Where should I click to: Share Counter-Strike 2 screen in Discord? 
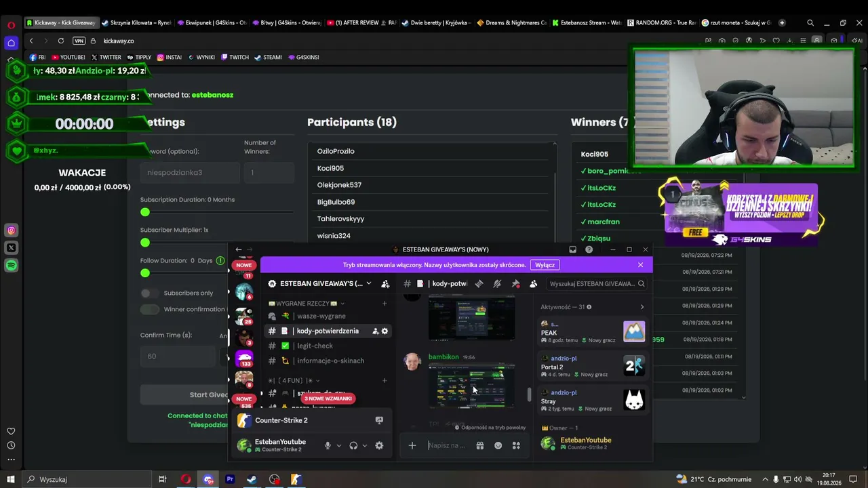(x=379, y=420)
